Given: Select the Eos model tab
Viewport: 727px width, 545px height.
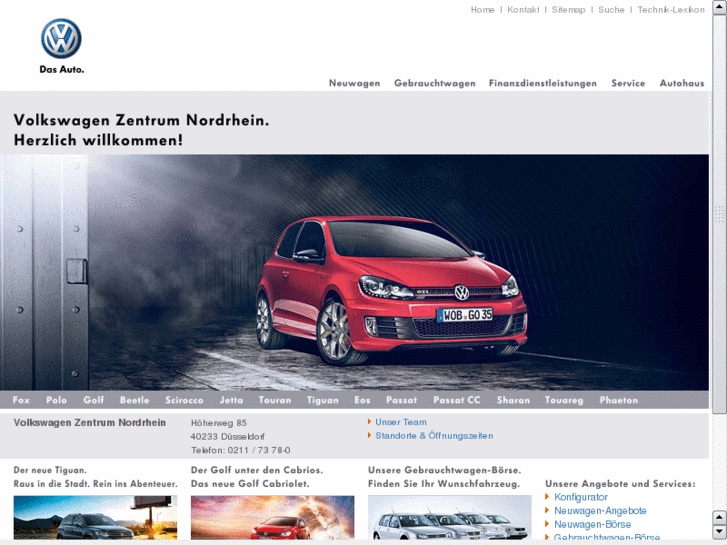Looking at the screenshot, I should [362, 400].
